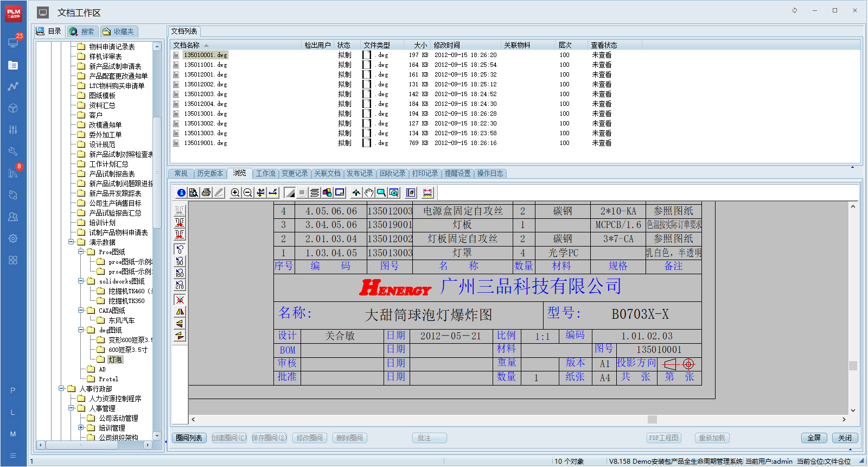Viewport: 868px width, 467px height.
Task: Select file 135010001.dwg in the list
Action: pos(205,55)
